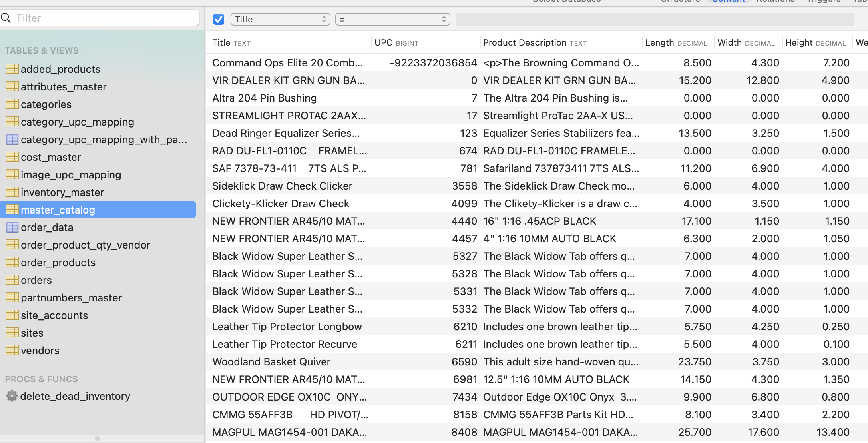Viewport: 868px width, 443px height.
Task: Sort by the UPC column header
Action: point(426,43)
